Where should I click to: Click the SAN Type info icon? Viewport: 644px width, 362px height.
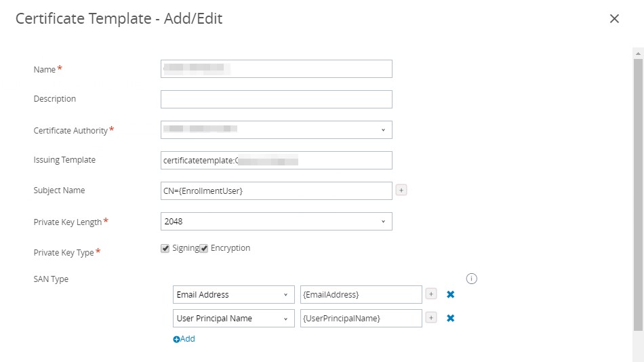click(472, 279)
